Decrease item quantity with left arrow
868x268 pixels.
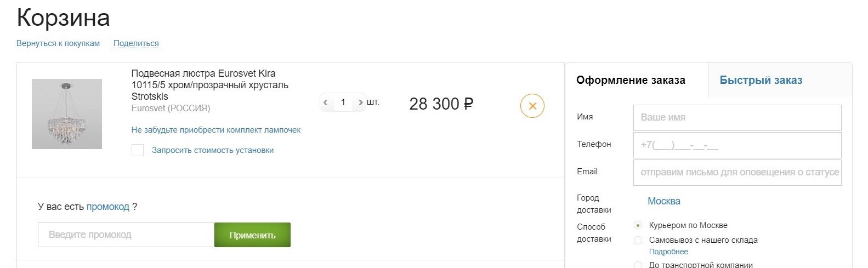coord(326,102)
